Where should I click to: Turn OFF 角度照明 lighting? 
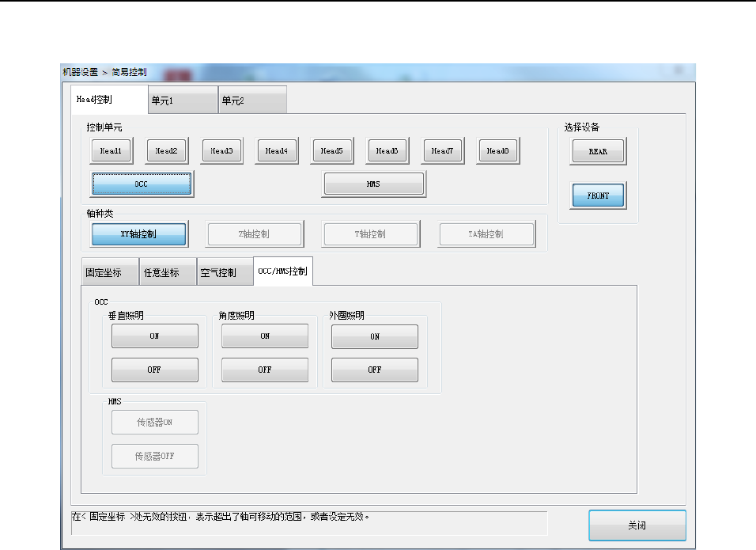coord(265,370)
